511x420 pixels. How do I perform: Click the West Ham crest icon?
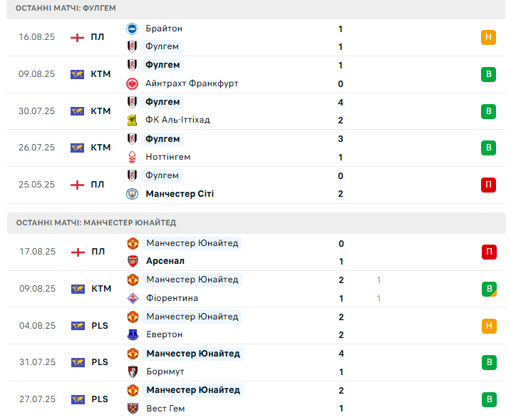tap(132, 409)
